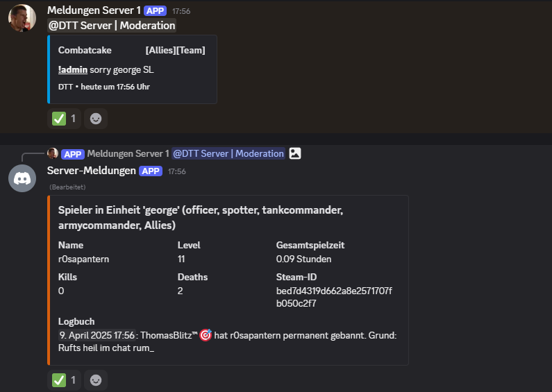Screen dimensions: 552x392
Task: Click the Combatcake embed author name
Action: 85,50
